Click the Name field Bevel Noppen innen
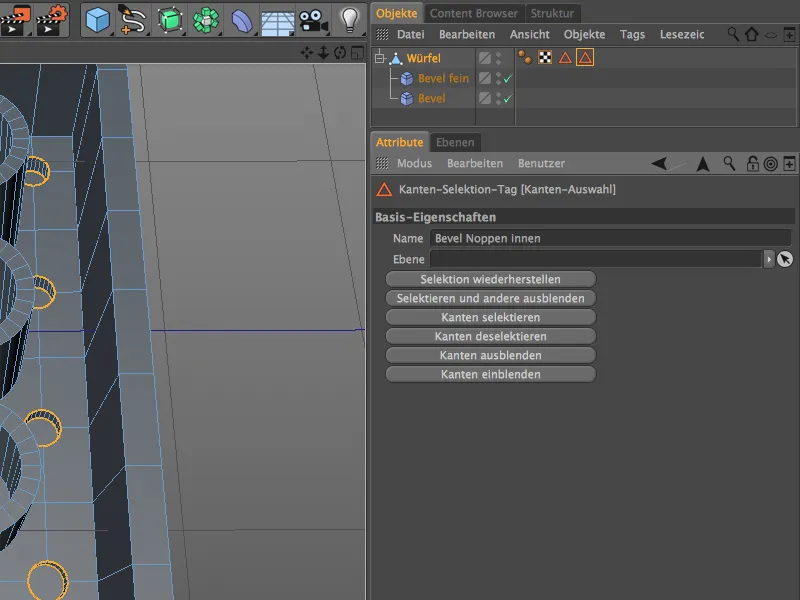The width and height of the screenshot is (800, 600). point(611,238)
